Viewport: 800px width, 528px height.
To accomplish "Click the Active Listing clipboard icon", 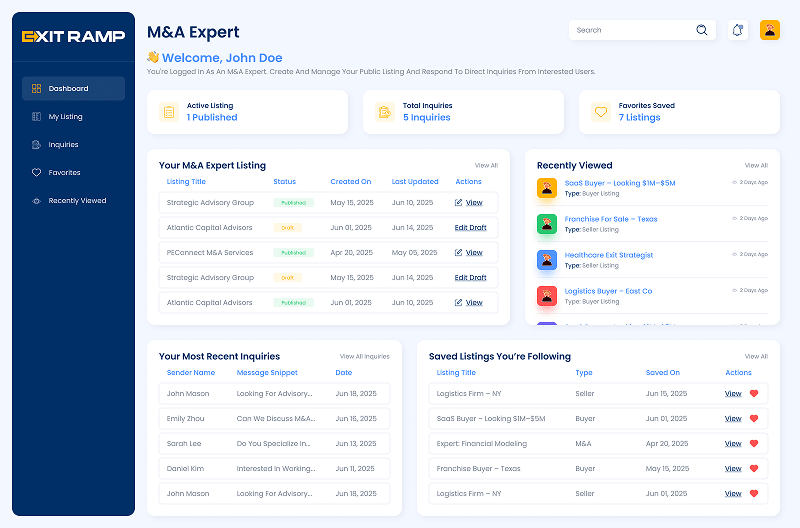I will [169, 112].
